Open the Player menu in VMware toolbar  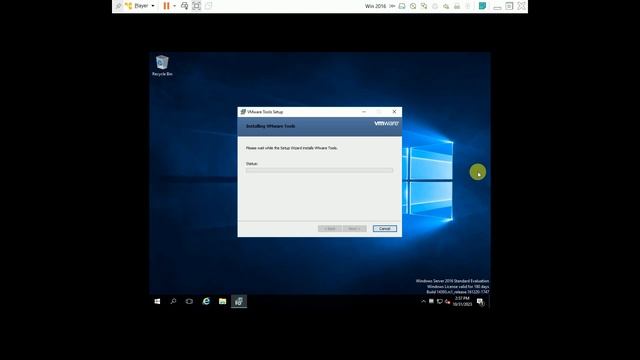pos(140,6)
